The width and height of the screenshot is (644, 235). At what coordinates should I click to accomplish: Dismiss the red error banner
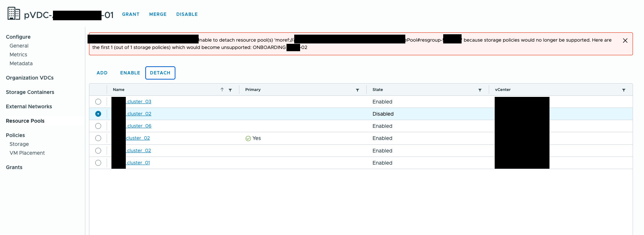pyautogui.click(x=625, y=41)
